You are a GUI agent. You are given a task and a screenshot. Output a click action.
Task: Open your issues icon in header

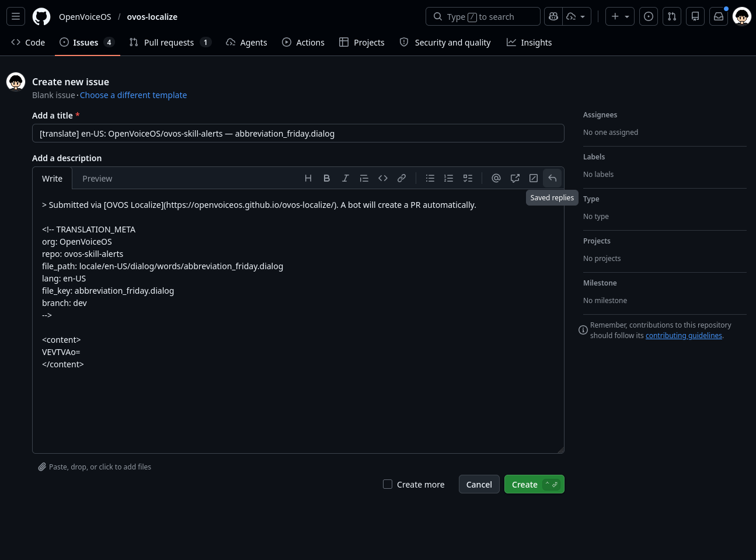pyautogui.click(x=649, y=16)
